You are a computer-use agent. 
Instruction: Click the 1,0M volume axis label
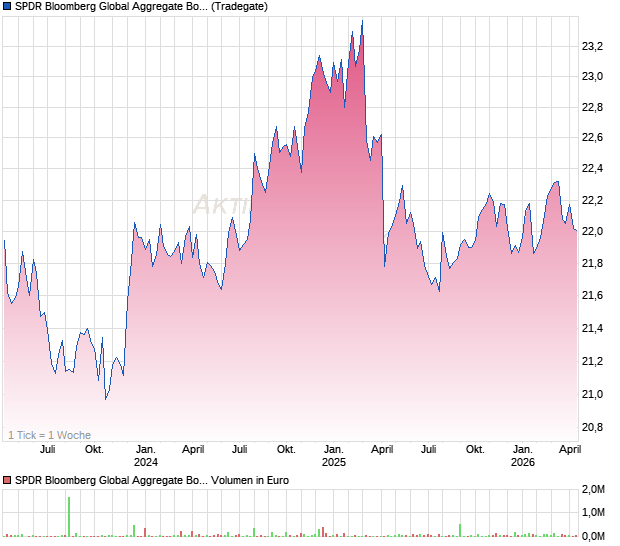tap(593, 512)
